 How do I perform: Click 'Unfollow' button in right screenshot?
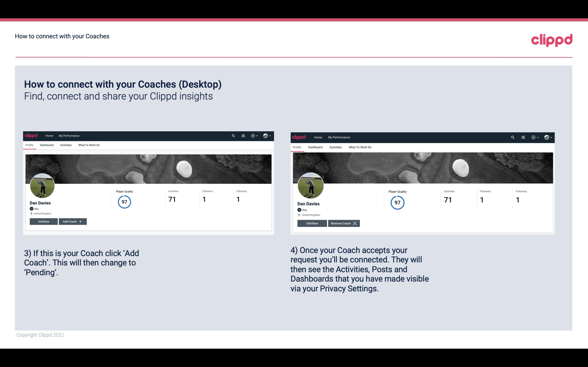[x=312, y=223]
